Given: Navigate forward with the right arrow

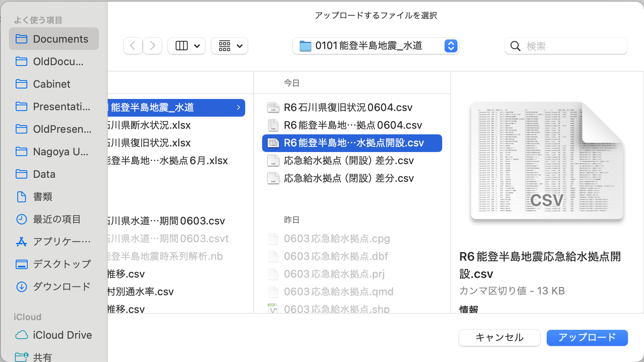Looking at the screenshot, I should click(x=152, y=45).
